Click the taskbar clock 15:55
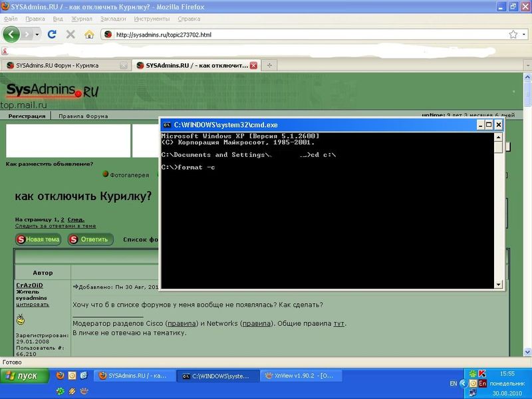The image size is (532, 399). (x=507, y=374)
